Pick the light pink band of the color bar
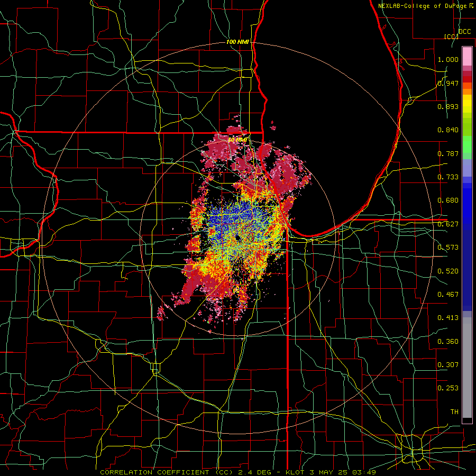The image size is (476, 476). tap(467, 56)
